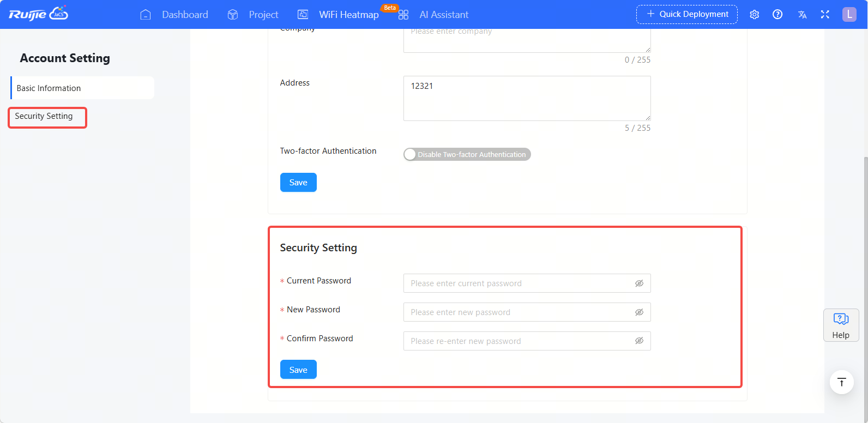Click the back-to-top arrow button
Screen dimensions: 868x423
coord(841,382)
